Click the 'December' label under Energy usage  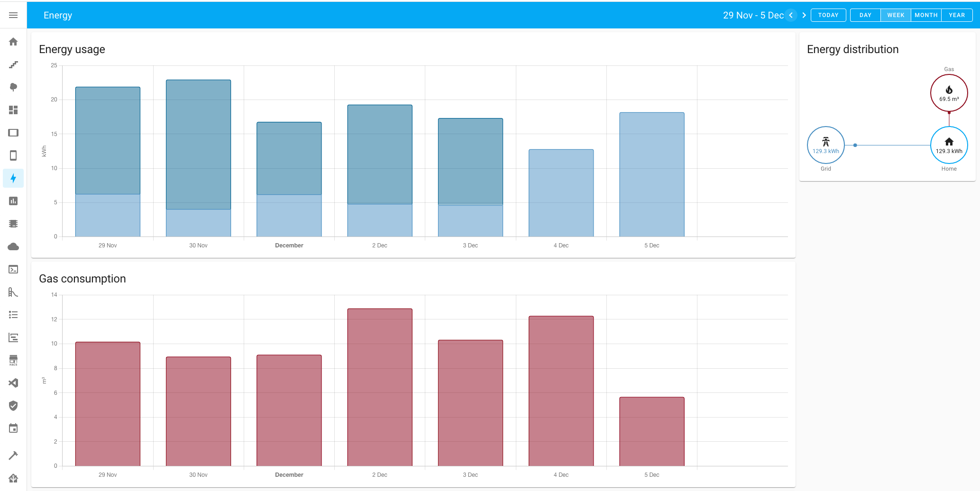point(289,245)
